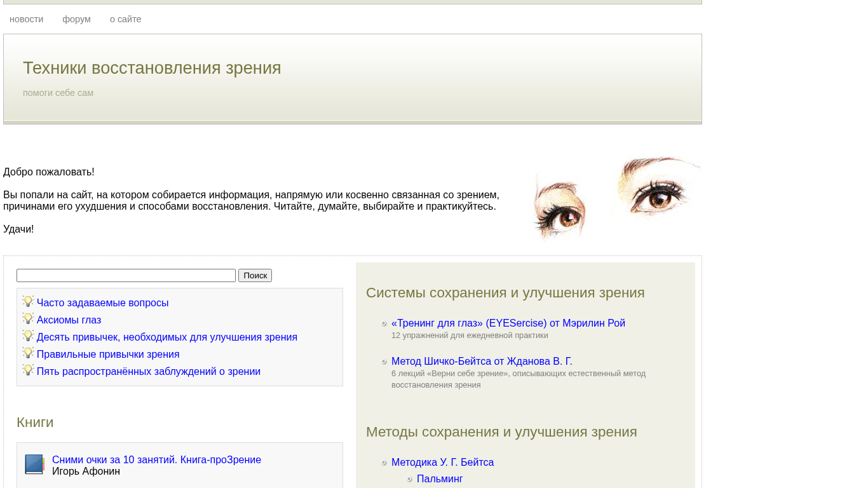Screen dimensions: 868x488
Task: Open Сними очки за 10 занятий book link
Action: click(156, 460)
